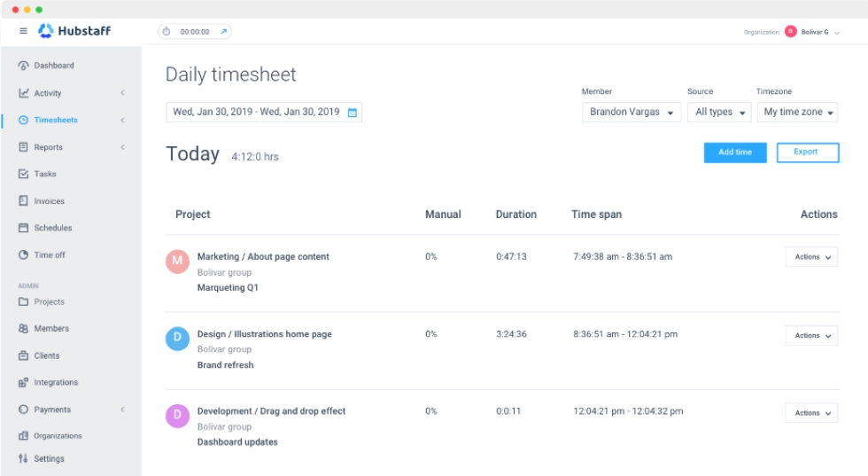Click the Brand refresh task label
This screenshot has width=868, height=476.
click(225, 365)
